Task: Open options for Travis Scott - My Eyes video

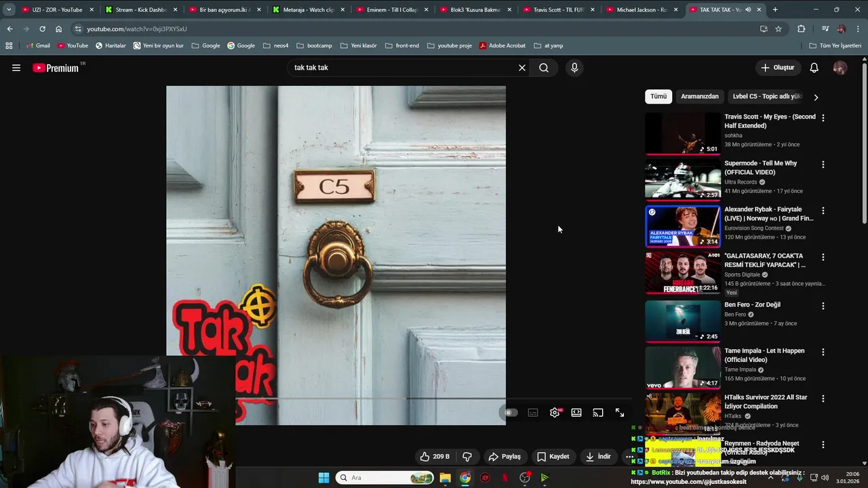Action: pyautogui.click(x=823, y=118)
